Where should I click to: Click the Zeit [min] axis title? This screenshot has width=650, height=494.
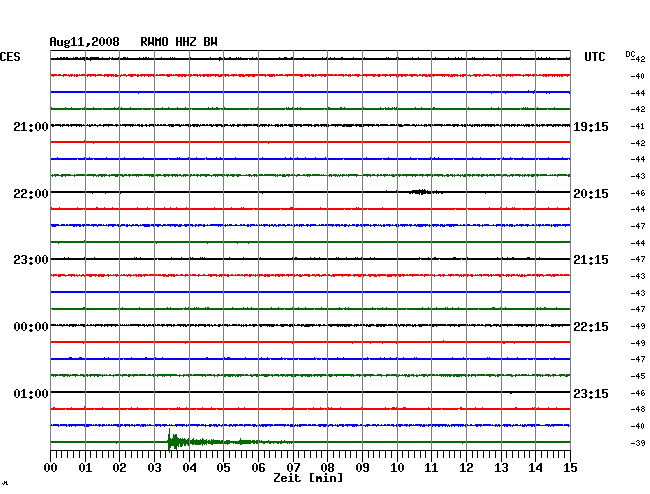(308, 478)
